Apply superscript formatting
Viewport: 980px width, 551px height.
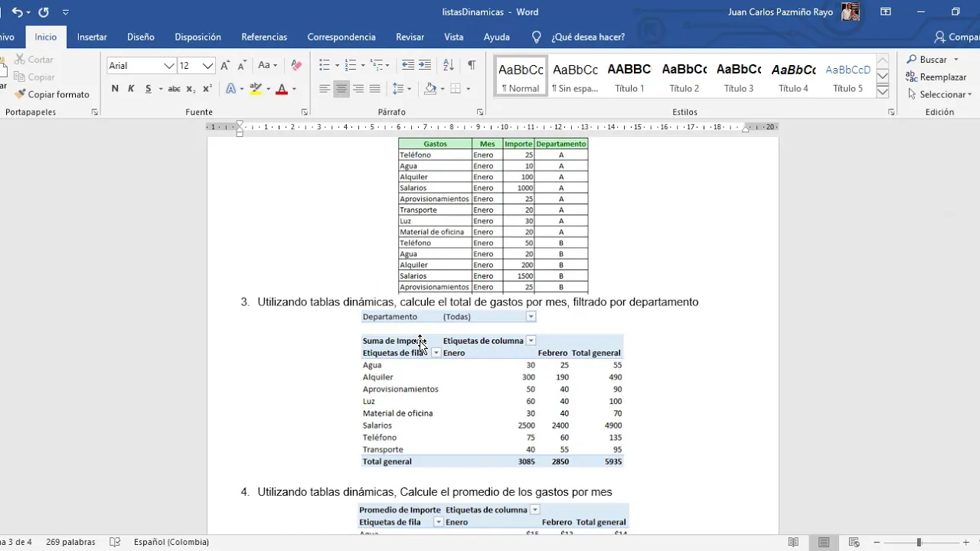pyautogui.click(x=207, y=89)
